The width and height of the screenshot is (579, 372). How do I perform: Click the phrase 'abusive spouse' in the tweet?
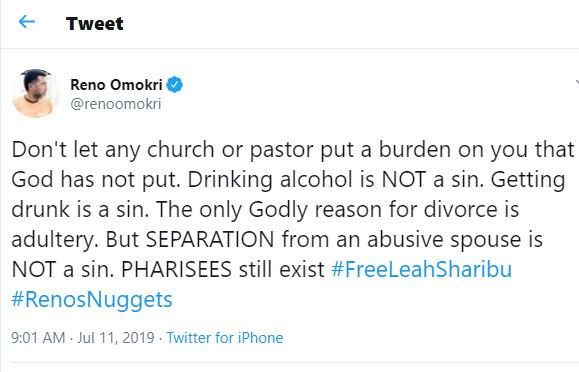(442, 240)
